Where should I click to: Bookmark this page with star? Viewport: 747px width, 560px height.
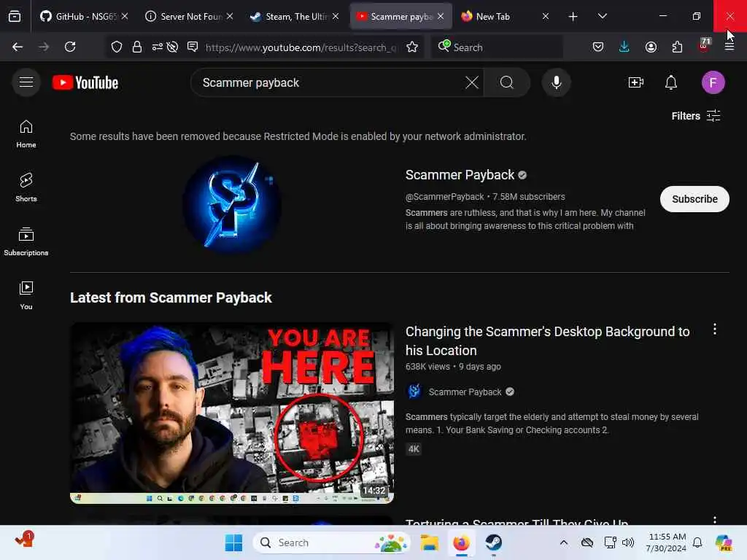[412, 47]
